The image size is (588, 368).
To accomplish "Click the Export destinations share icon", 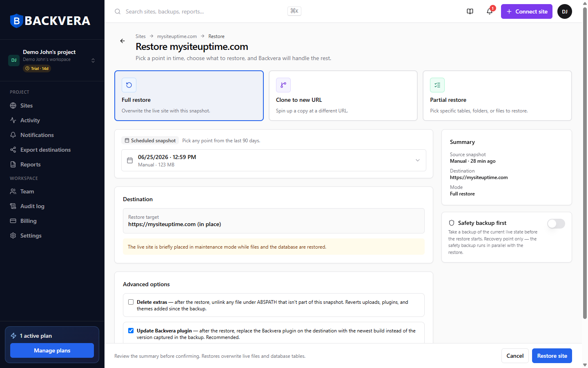I will pyautogui.click(x=13, y=150).
